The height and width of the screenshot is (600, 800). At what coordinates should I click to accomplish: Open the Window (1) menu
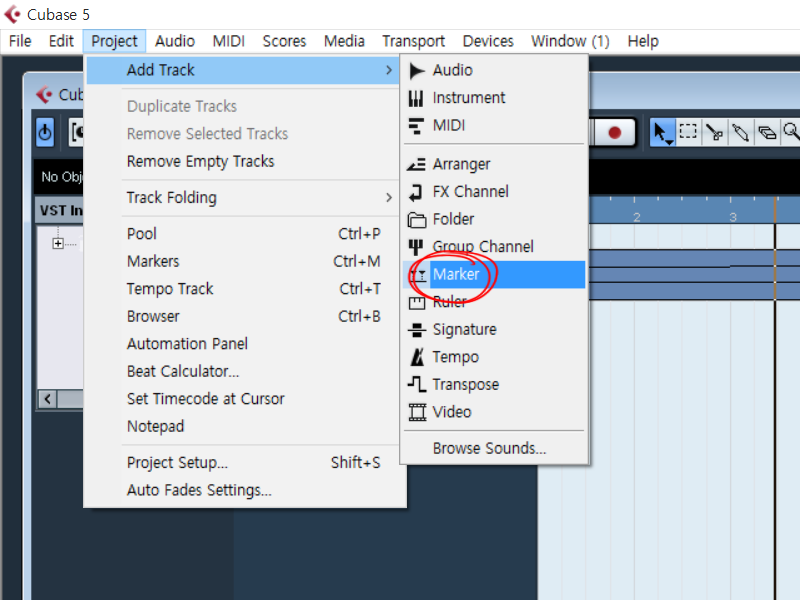[570, 41]
